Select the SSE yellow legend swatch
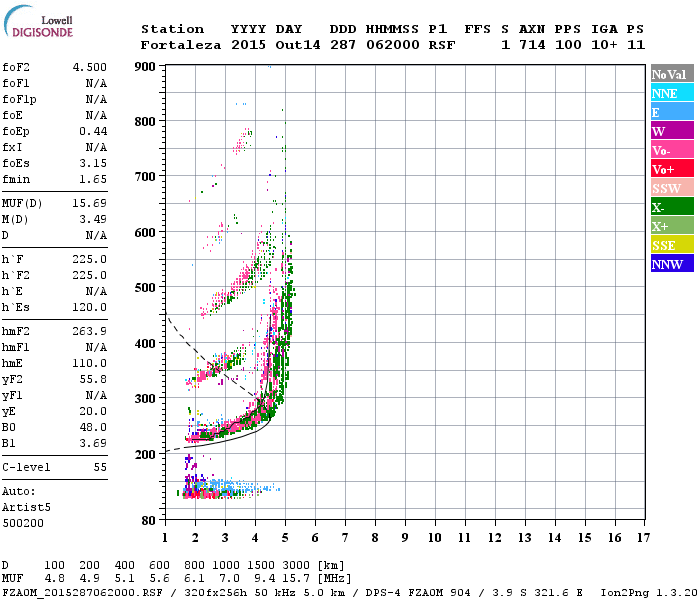This screenshot has width=700, height=600. [672, 244]
